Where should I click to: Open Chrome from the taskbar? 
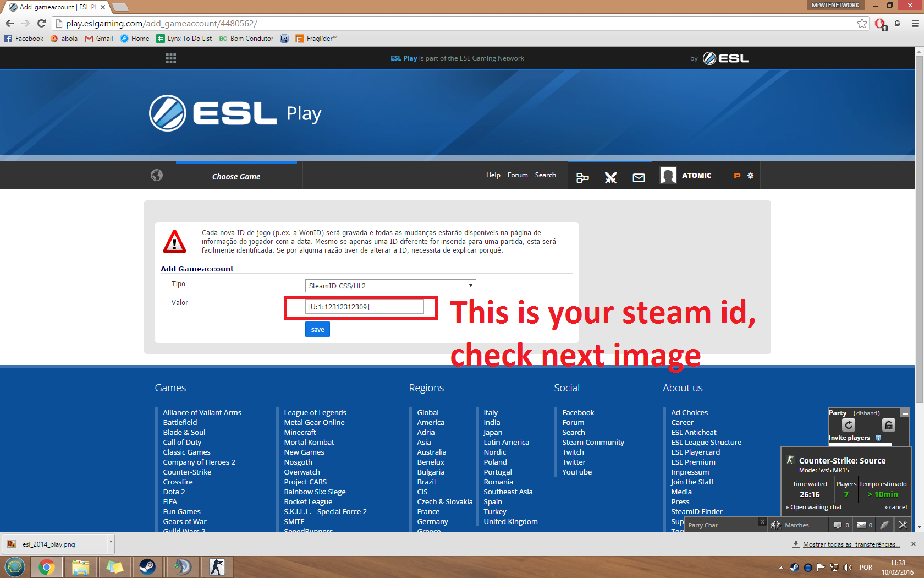[47, 567]
